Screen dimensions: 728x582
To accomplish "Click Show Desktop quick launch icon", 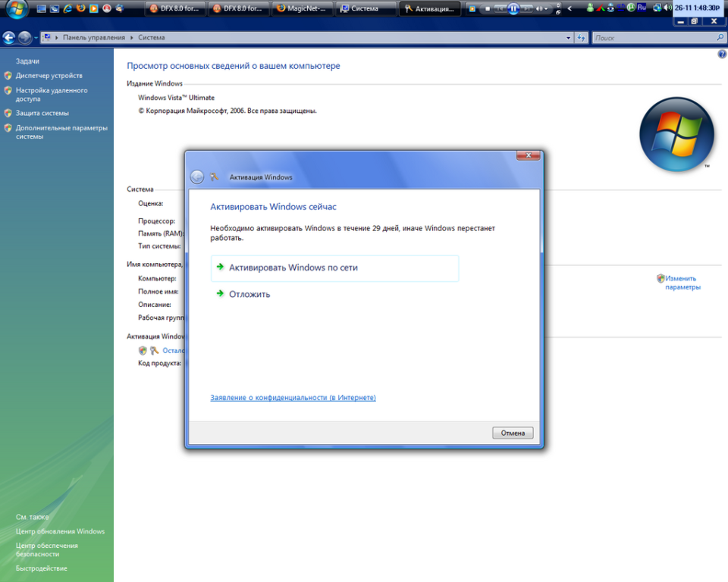I will tap(42, 8).
